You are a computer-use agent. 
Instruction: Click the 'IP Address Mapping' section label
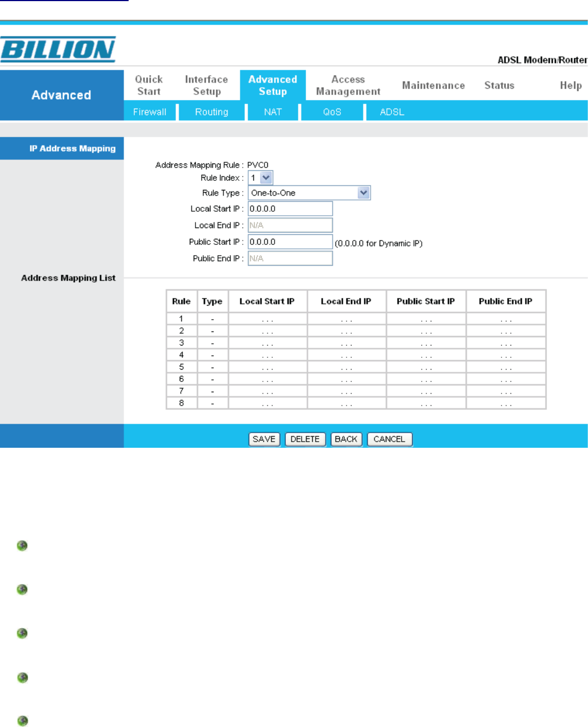(x=72, y=148)
